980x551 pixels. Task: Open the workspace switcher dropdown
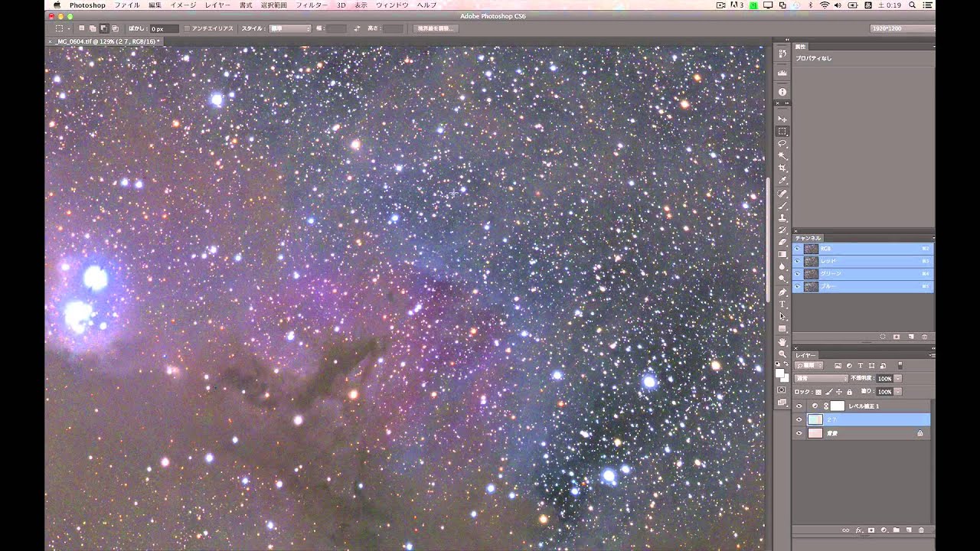(x=902, y=28)
